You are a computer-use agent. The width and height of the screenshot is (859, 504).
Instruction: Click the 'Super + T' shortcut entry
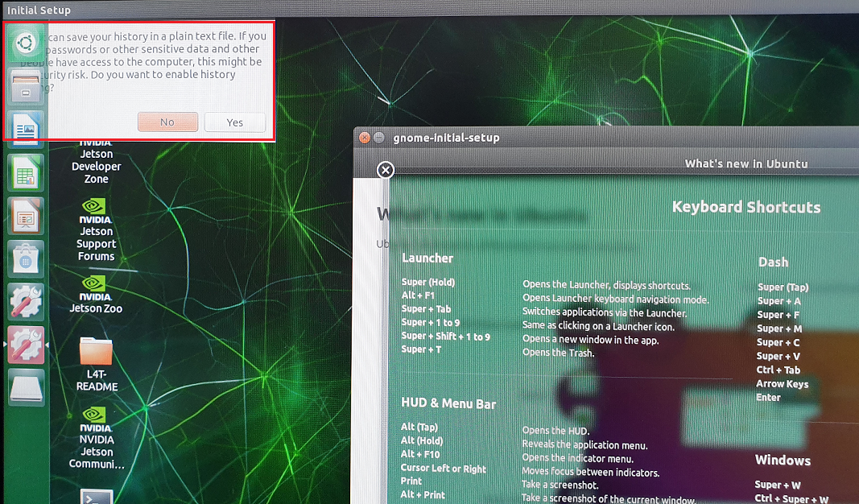point(421,349)
